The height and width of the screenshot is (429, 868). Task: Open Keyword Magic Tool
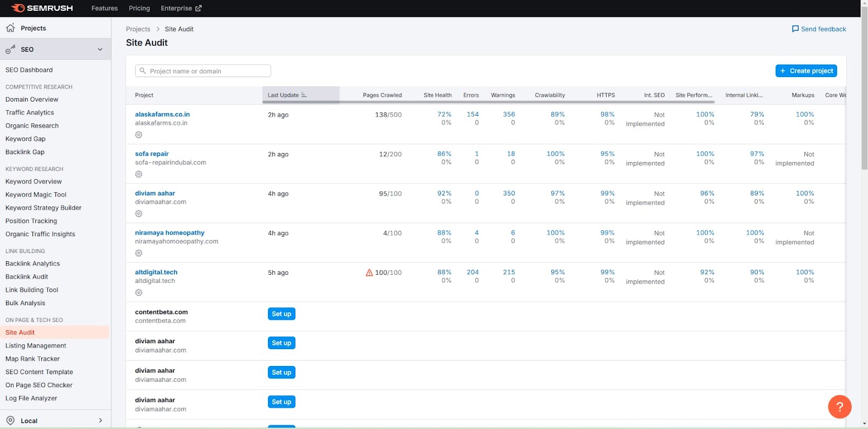click(36, 194)
